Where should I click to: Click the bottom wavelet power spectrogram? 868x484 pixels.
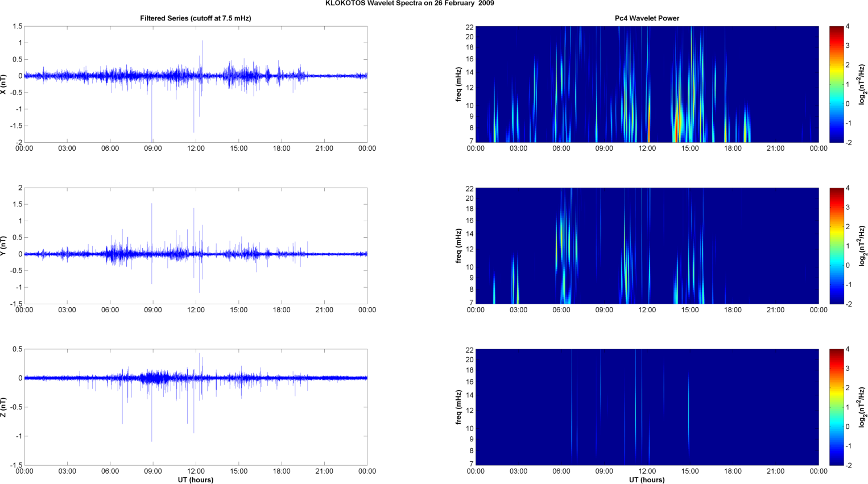pyautogui.click(x=647, y=407)
